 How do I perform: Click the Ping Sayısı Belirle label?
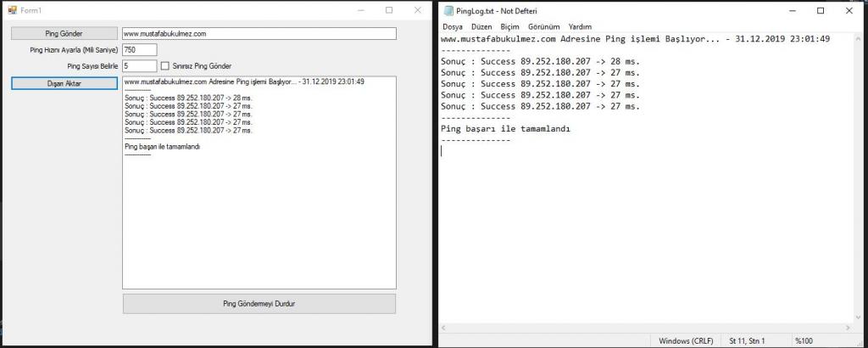click(x=93, y=66)
